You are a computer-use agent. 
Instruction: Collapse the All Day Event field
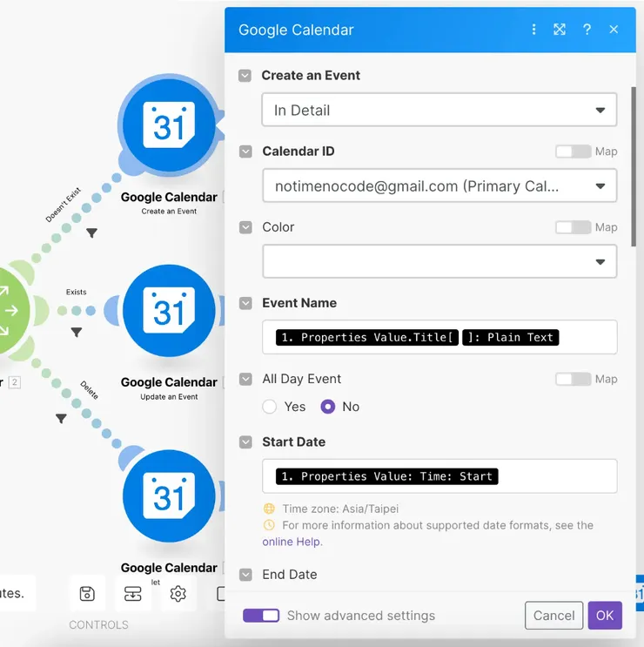(x=245, y=379)
